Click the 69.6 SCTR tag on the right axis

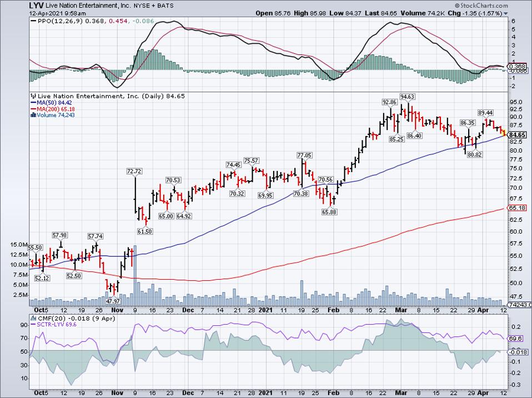[x=516, y=339]
